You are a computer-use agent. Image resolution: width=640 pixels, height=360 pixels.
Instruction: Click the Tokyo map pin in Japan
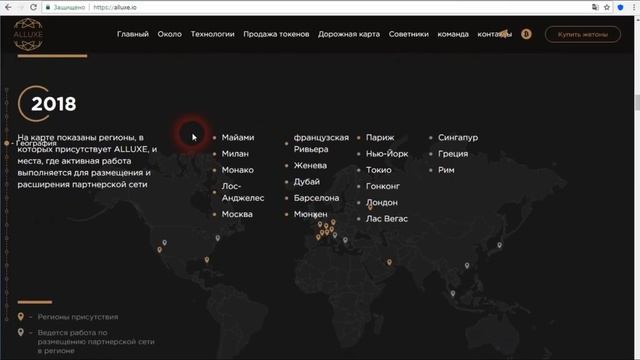[499, 245]
